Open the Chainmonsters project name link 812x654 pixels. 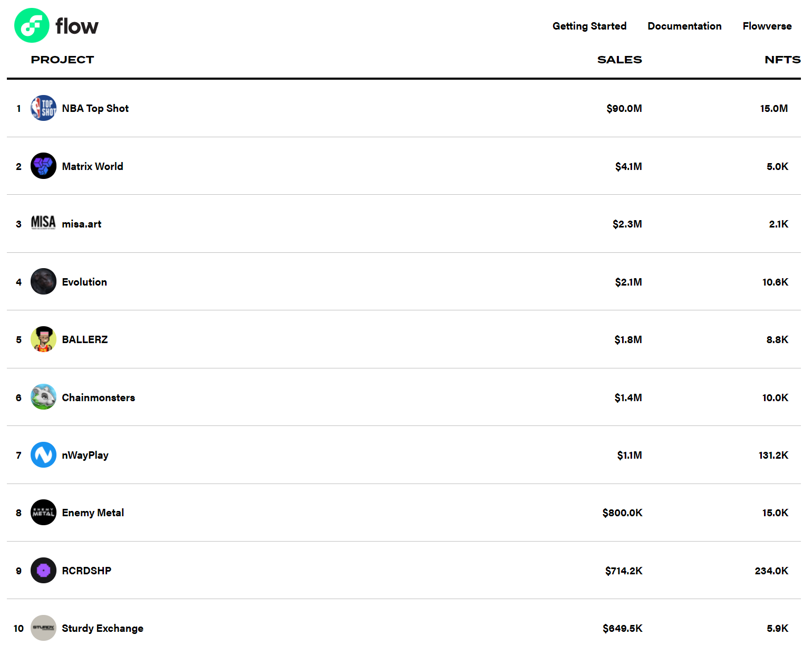(98, 397)
